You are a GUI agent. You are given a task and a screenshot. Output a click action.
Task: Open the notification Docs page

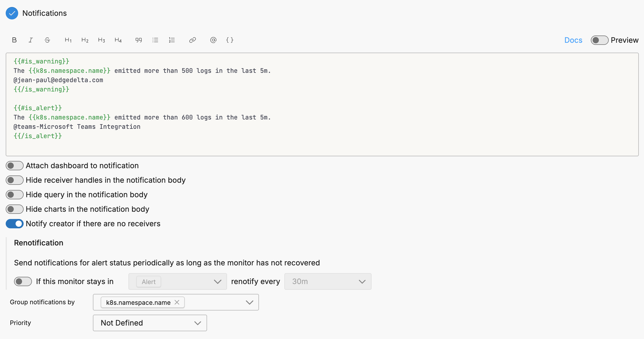pos(573,40)
